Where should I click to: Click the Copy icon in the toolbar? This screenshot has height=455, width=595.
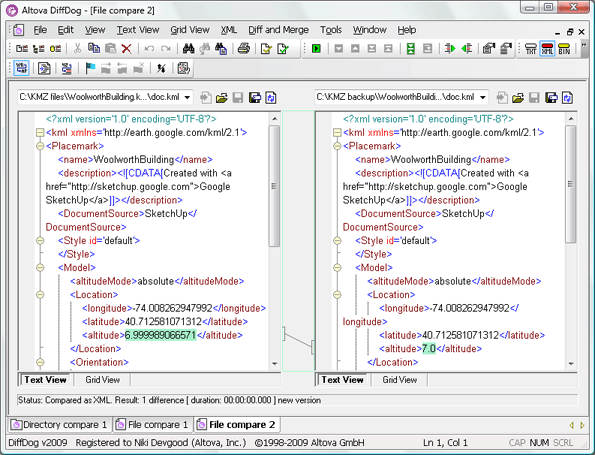point(94,49)
